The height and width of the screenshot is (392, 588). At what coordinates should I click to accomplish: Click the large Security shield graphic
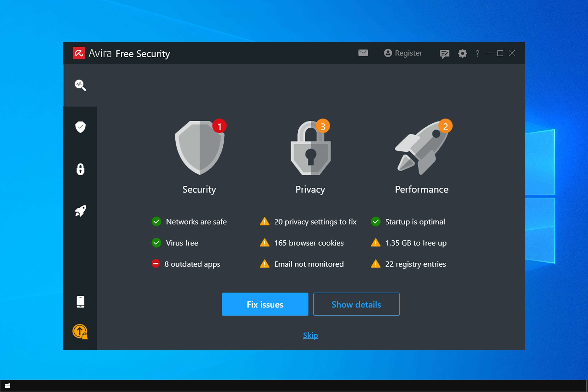tap(200, 148)
